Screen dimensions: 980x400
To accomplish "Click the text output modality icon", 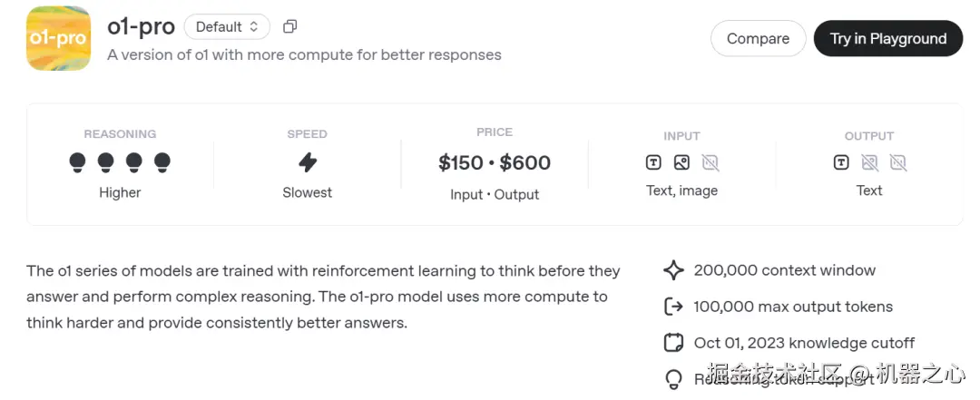I will 841,163.
